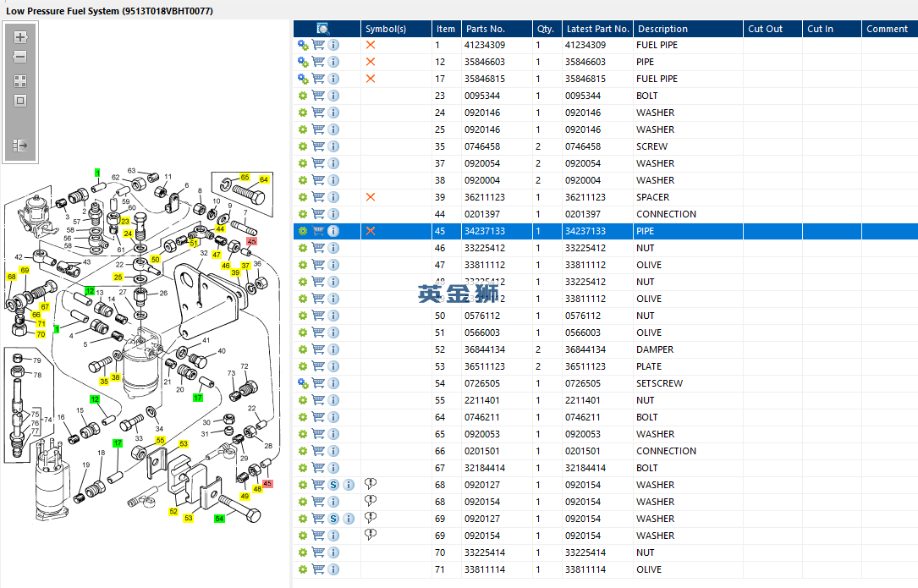Click the note symbol on item 69 part 0920154 row
Viewport: 918px width, 588px height.
[370, 535]
